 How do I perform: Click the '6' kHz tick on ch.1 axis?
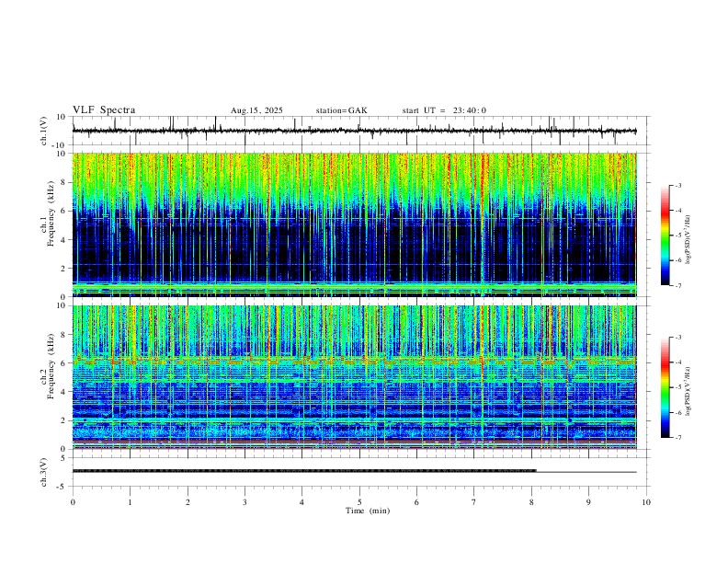64,211
